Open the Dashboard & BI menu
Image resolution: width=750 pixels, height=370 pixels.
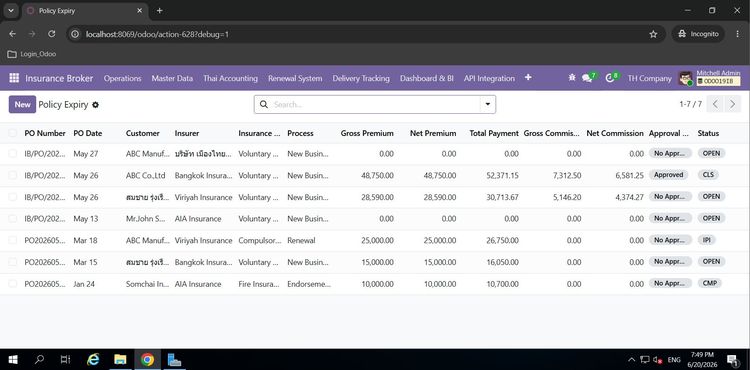[427, 78]
